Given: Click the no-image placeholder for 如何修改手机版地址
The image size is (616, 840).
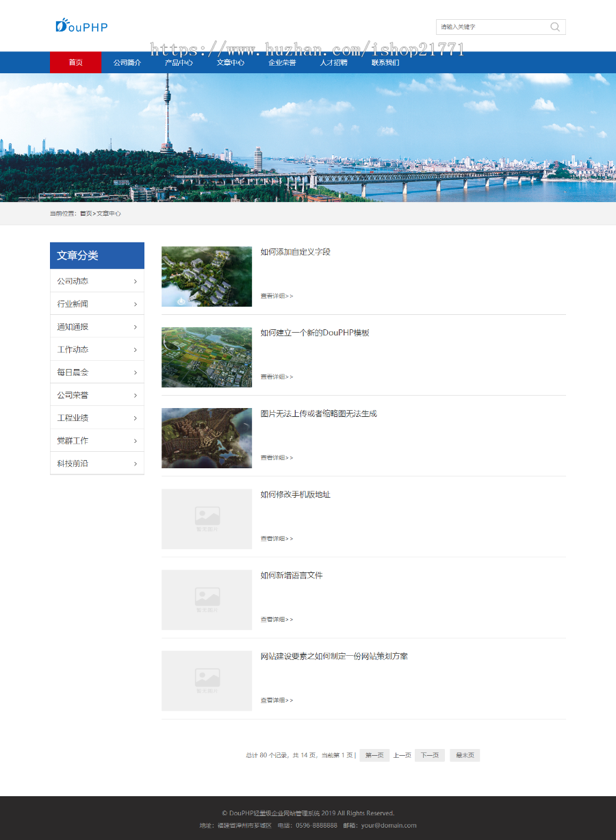Looking at the screenshot, I should [x=206, y=518].
